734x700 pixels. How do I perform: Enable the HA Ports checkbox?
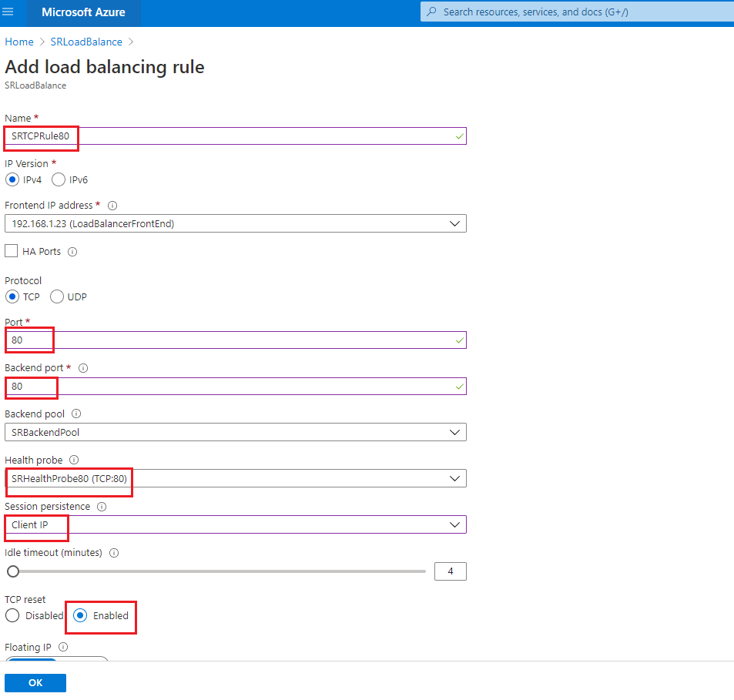click(x=11, y=250)
